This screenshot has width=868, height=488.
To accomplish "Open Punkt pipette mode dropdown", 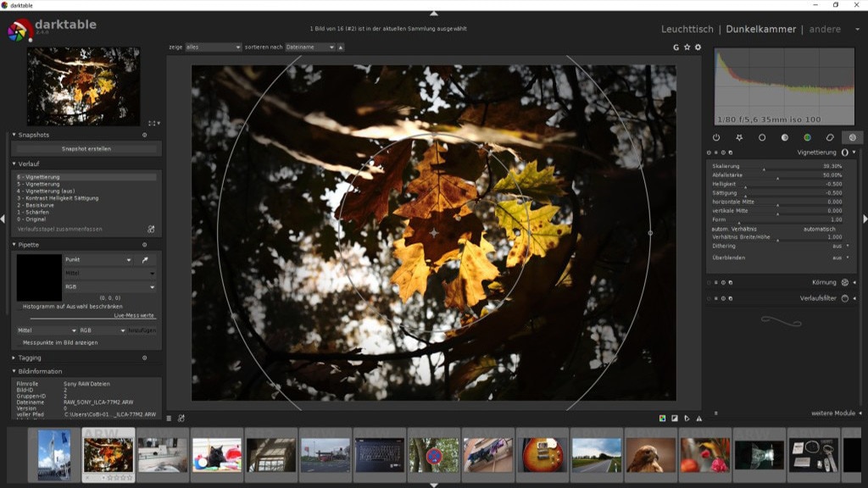I will click(x=98, y=259).
